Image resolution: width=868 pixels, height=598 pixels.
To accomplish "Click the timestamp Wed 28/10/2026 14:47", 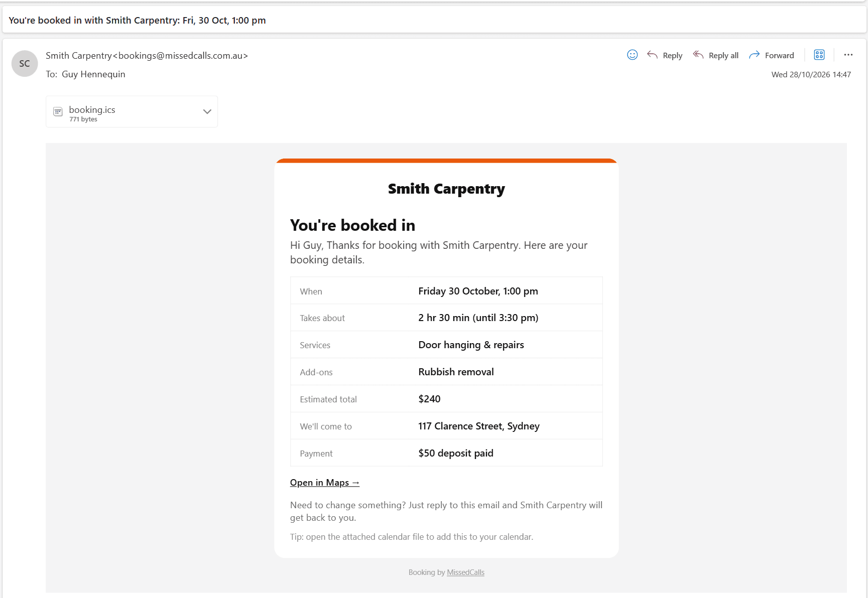I will 811,75.
